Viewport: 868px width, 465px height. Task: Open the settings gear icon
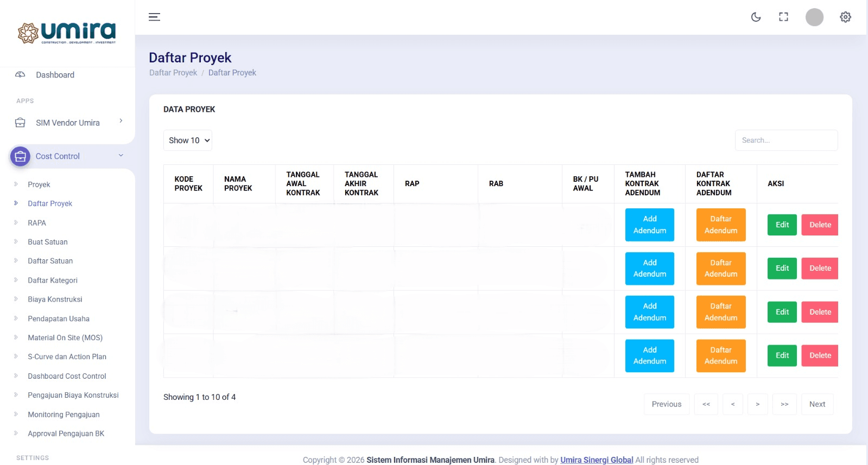(845, 17)
